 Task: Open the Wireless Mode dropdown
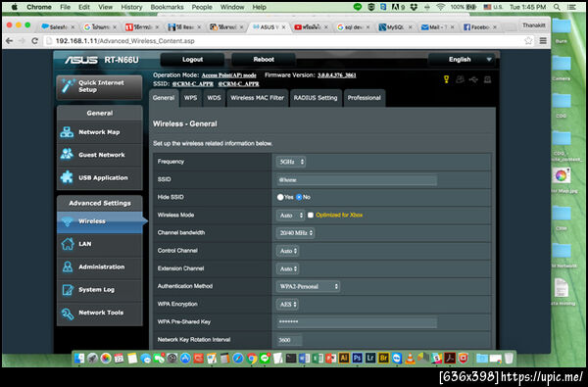point(290,216)
